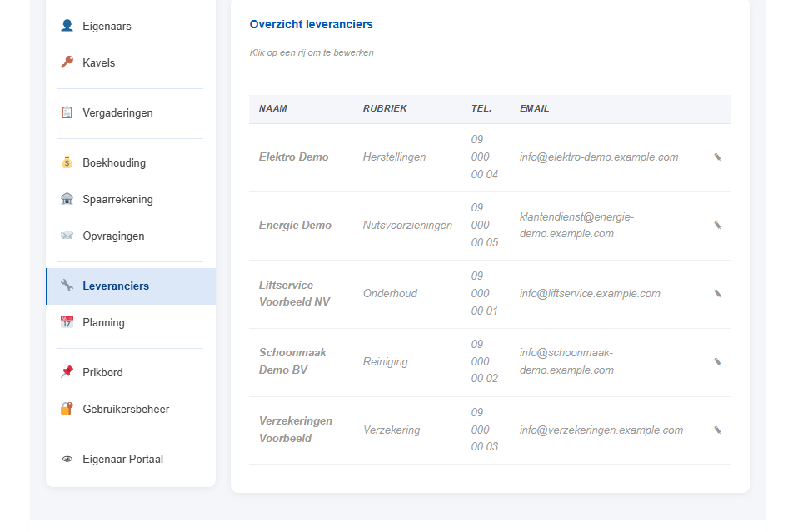Click the Elektro Demo supplier name
Screen dimensions: 788x532
point(293,157)
